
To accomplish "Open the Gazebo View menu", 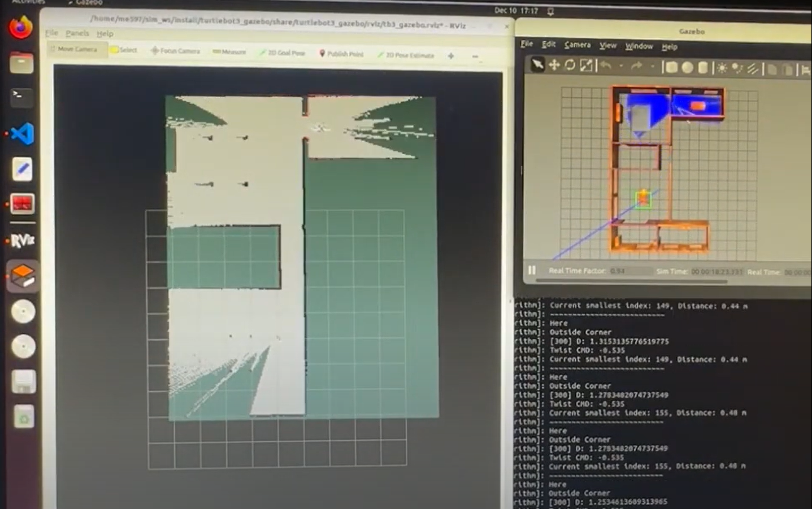I will pos(608,45).
